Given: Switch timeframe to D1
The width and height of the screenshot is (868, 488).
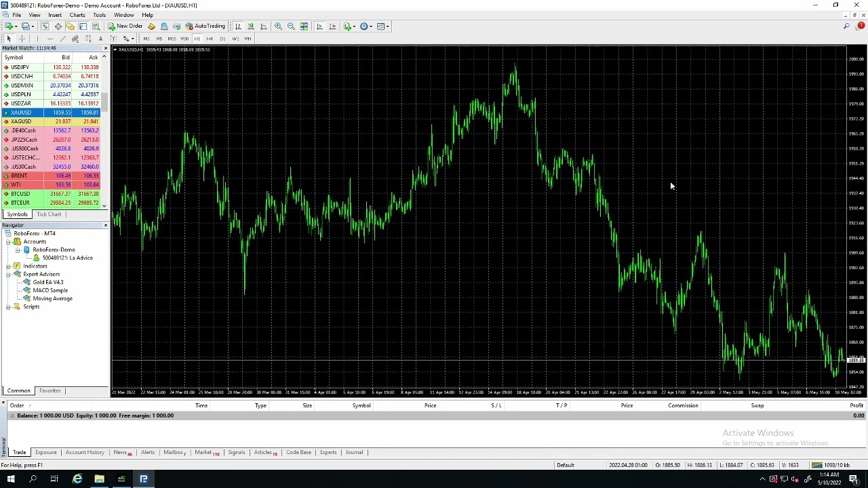Looking at the screenshot, I should coord(222,39).
